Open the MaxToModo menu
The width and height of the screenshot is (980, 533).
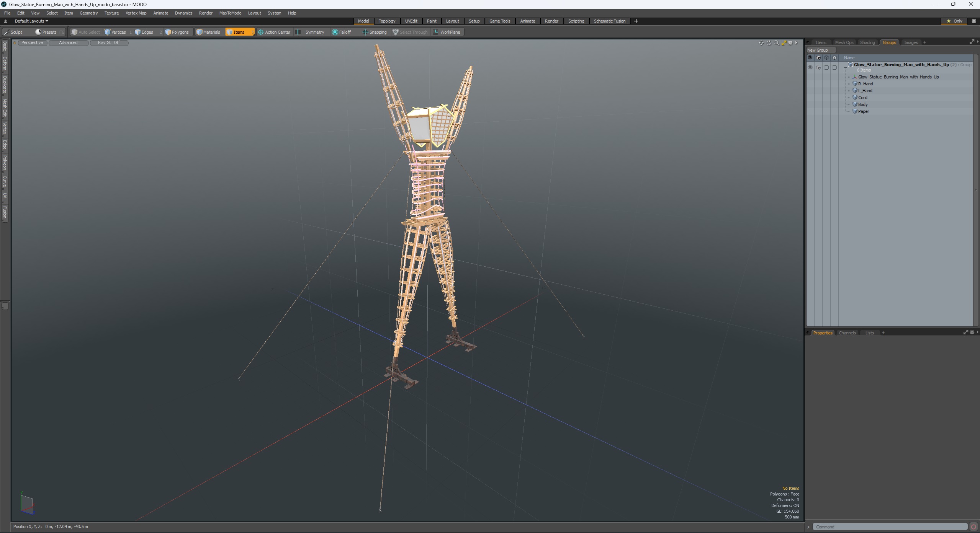click(x=230, y=13)
